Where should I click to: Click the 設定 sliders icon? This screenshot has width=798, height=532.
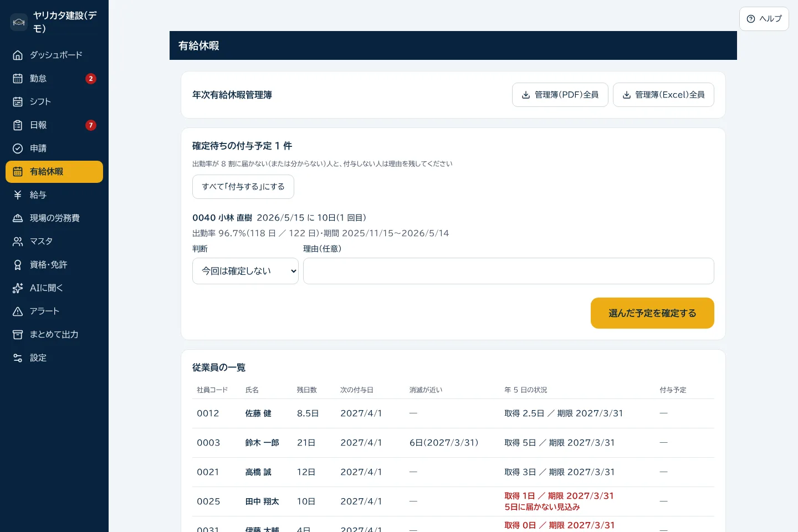click(18, 357)
